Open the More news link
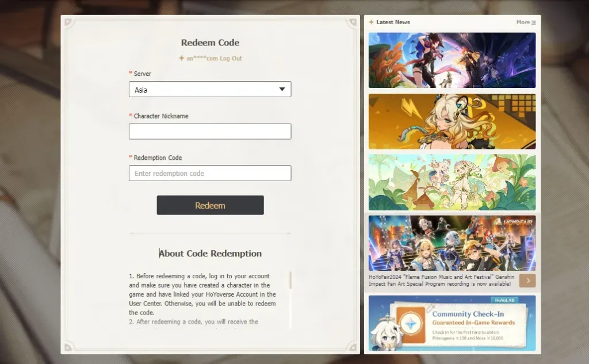 (523, 22)
